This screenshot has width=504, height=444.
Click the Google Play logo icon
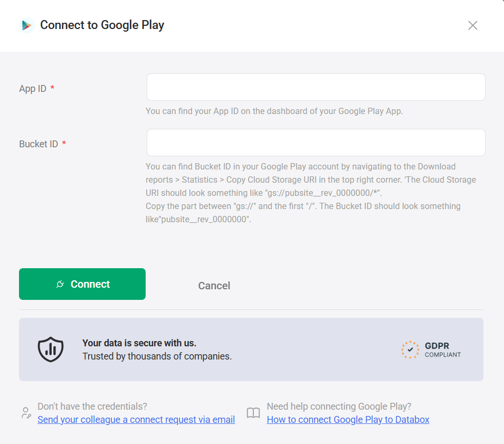coord(27,25)
